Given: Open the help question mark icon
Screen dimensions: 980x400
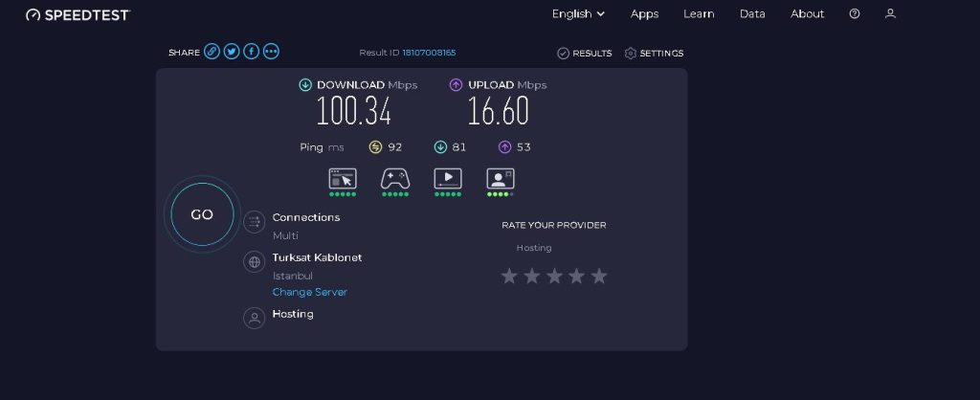Looking at the screenshot, I should [x=855, y=13].
